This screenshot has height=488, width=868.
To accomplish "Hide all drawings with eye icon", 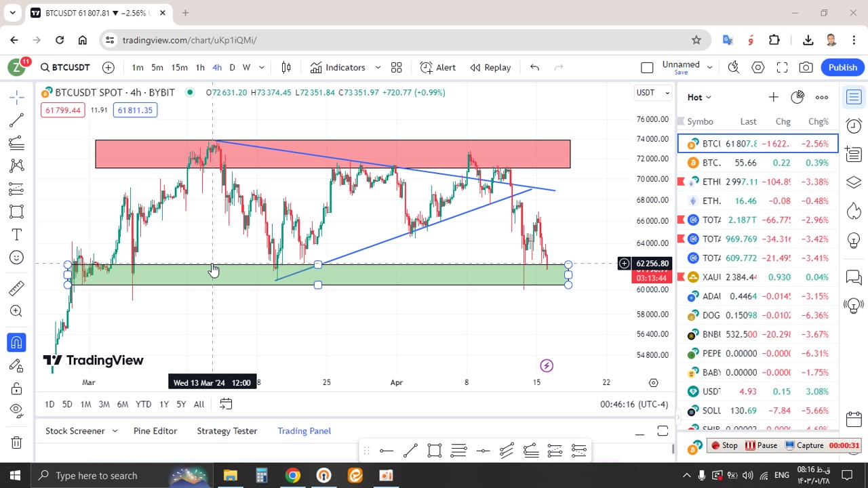I will (17, 410).
